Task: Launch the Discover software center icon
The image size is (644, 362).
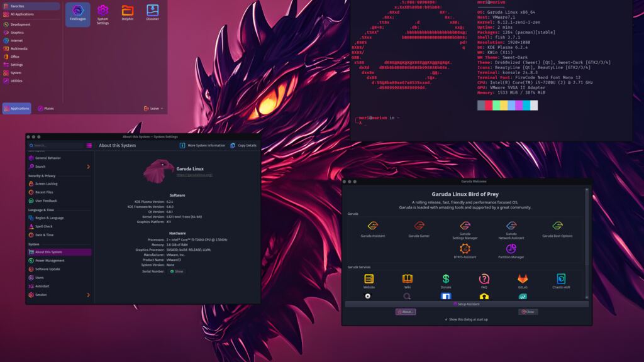Action: [x=152, y=13]
